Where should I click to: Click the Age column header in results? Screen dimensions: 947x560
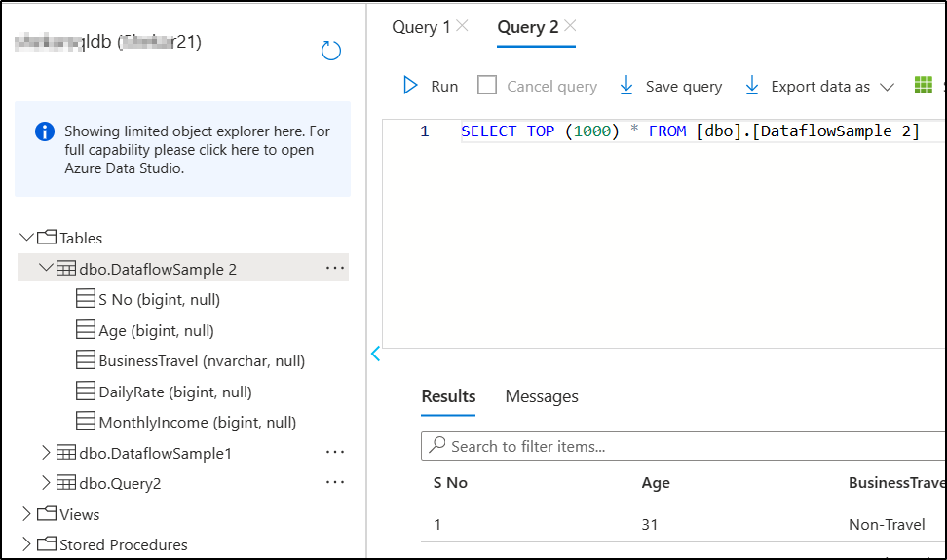coord(656,483)
